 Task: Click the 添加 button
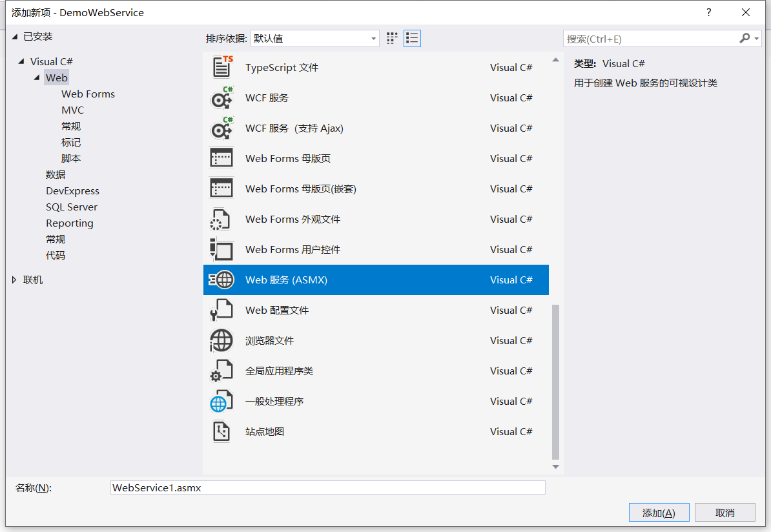[x=659, y=512]
